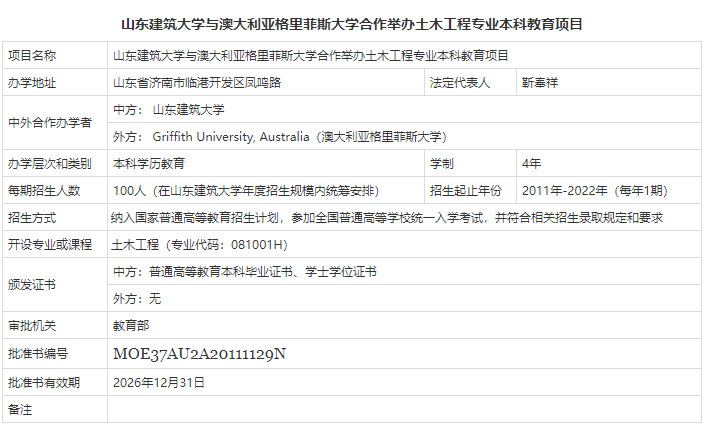
Task: Select the 批准书有效期 label
Action: click(x=44, y=382)
